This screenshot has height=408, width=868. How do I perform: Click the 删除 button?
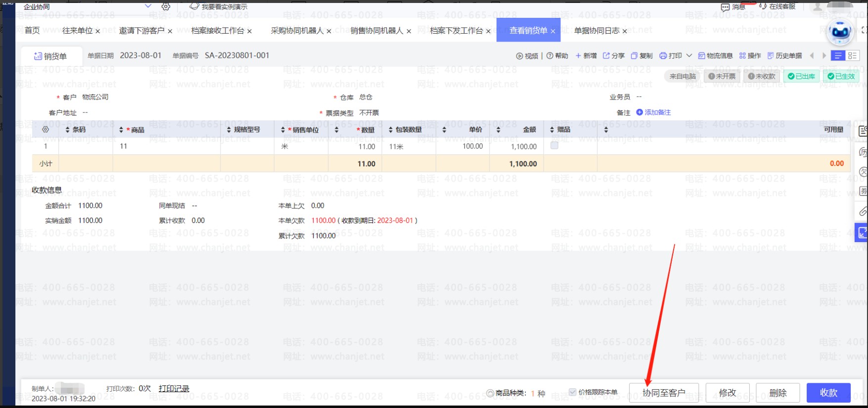[x=778, y=393]
